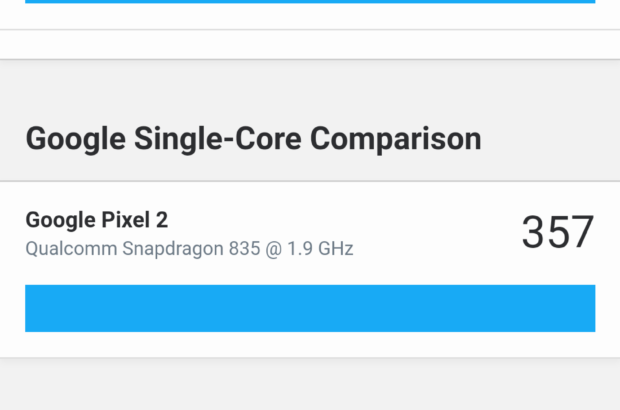The height and width of the screenshot is (410, 620).
Task: Open the Google Pixel 2 comparison card
Action: pos(310,268)
